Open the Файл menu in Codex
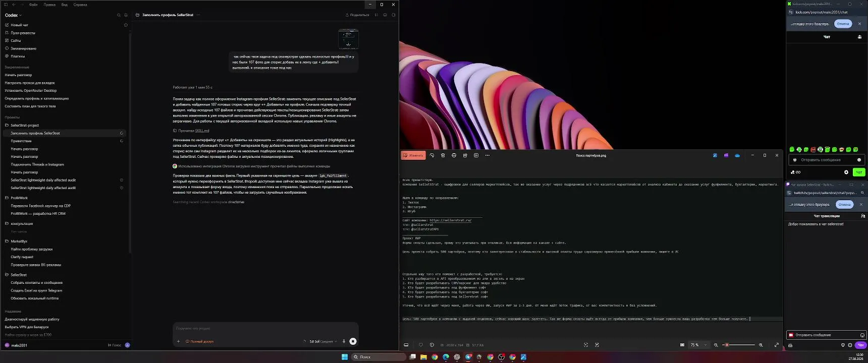 click(x=33, y=5)
